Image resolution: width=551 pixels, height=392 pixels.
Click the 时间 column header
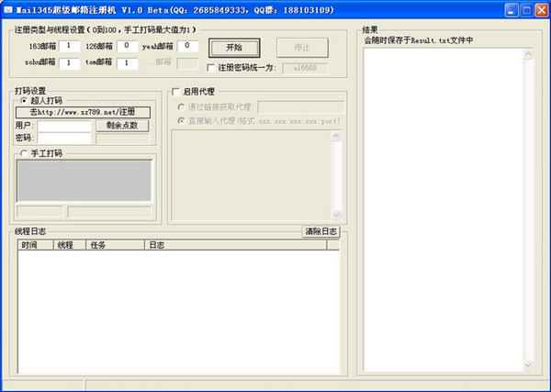point(34,245)
